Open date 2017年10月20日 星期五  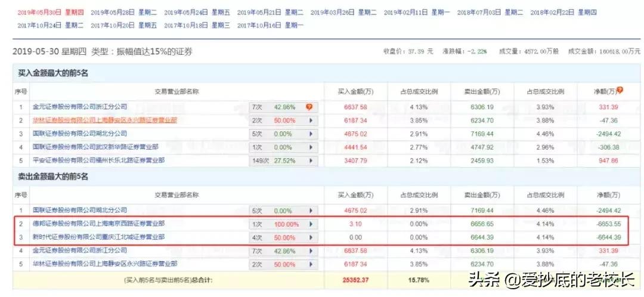pyautogui.click(x=123, y=26)
